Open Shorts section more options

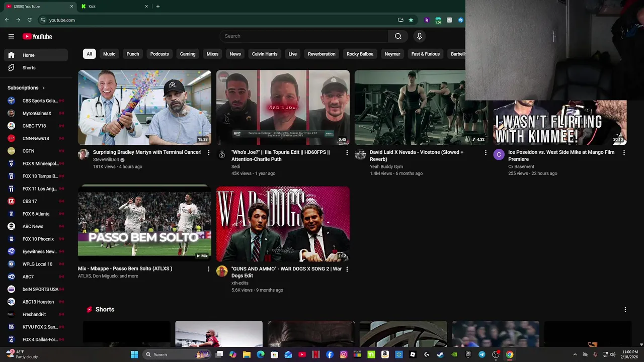625,310
